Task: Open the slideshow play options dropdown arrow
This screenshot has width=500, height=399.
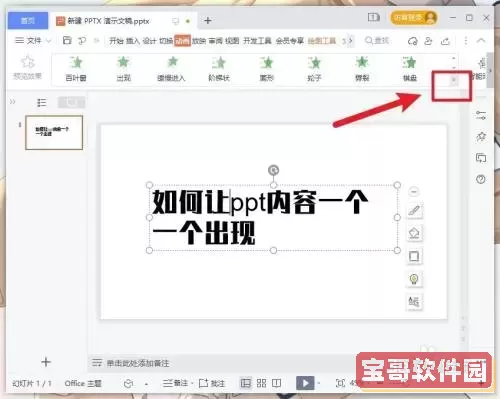Action: (319, 383)
